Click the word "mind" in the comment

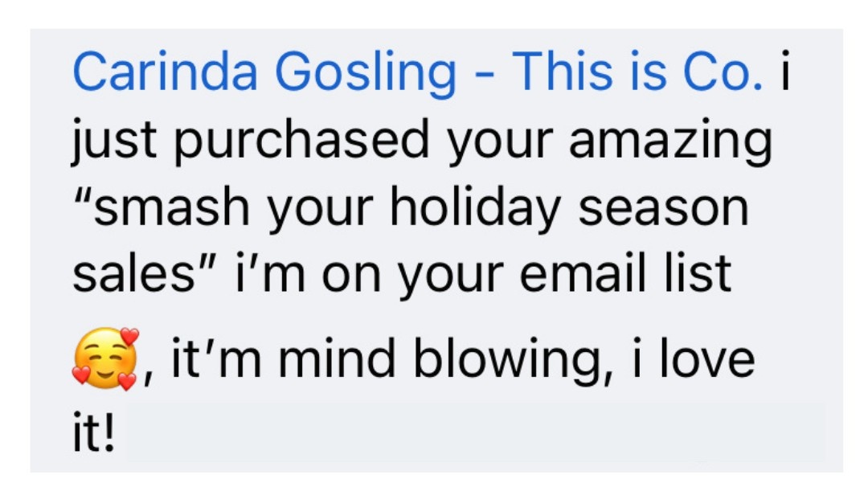(337, 357)
